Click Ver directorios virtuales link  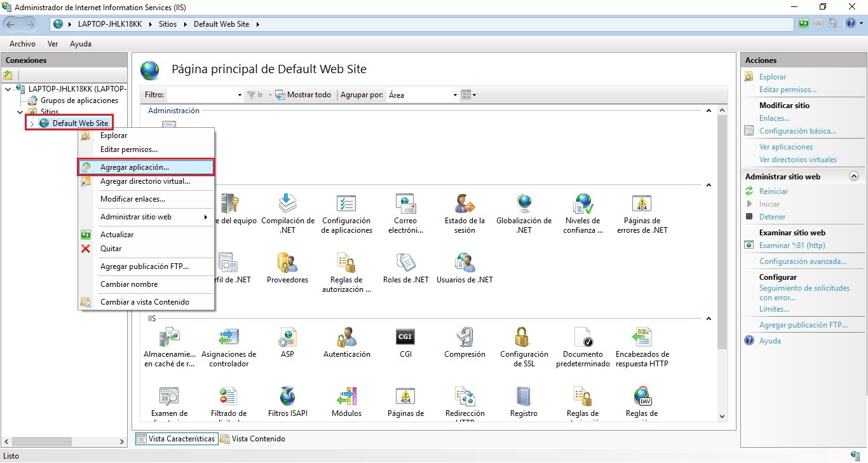(798, 160)
